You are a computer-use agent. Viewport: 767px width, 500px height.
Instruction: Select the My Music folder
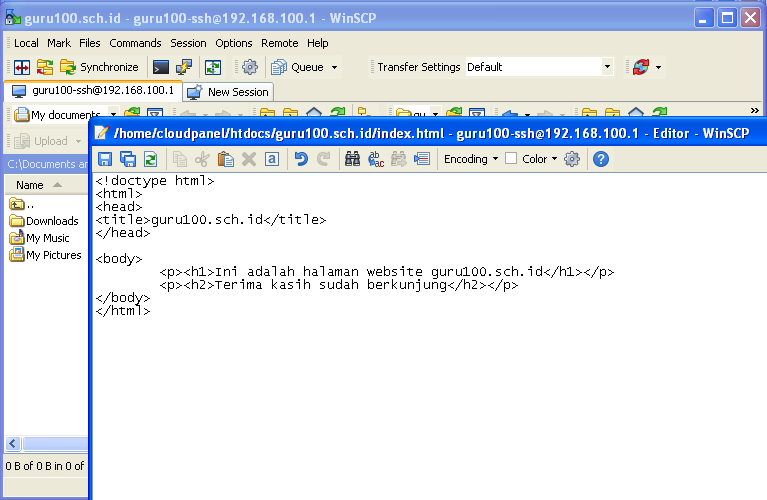[47, 238]
